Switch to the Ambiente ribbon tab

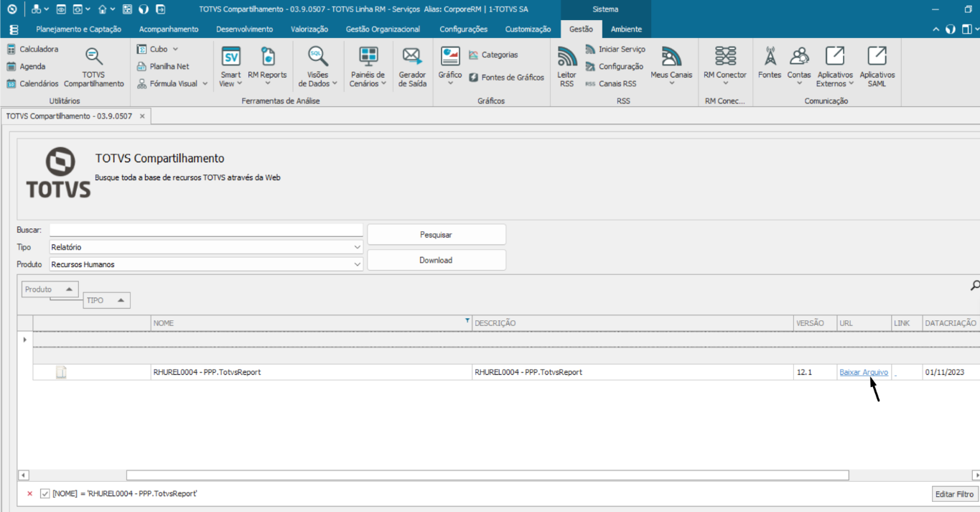(626, 29)
